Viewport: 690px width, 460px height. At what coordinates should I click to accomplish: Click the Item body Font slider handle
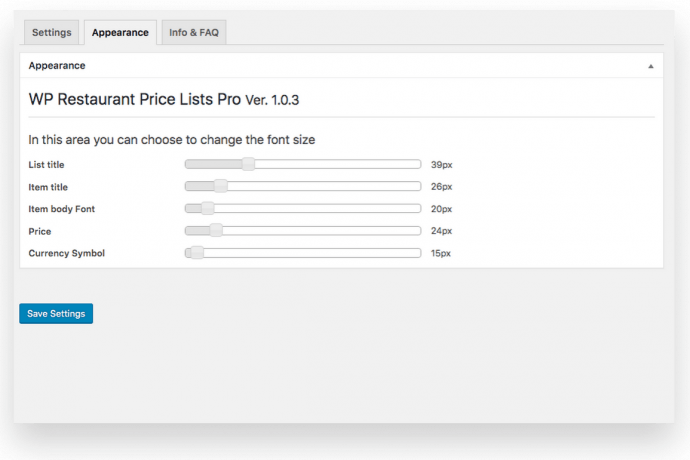[208, 209]
